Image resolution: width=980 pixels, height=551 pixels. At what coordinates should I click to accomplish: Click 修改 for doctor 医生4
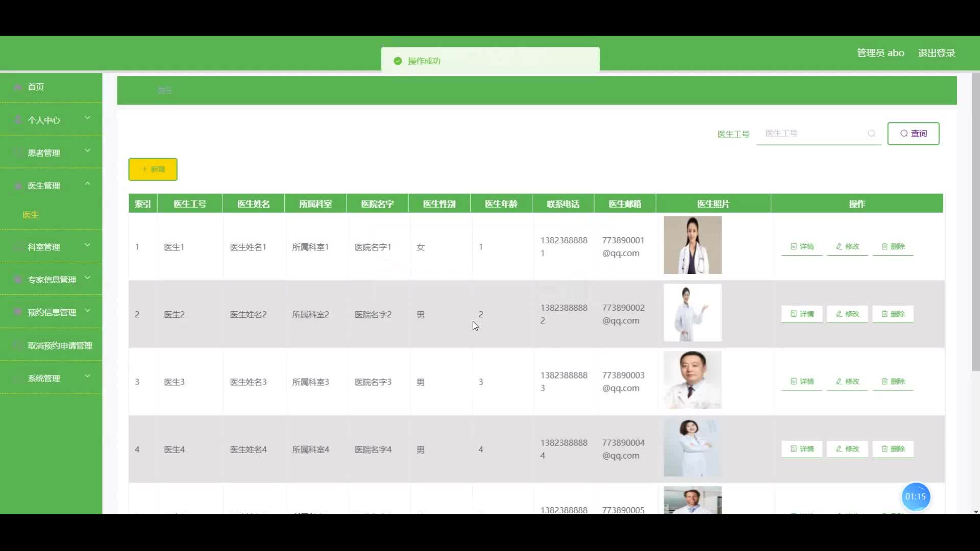(847, 449)
